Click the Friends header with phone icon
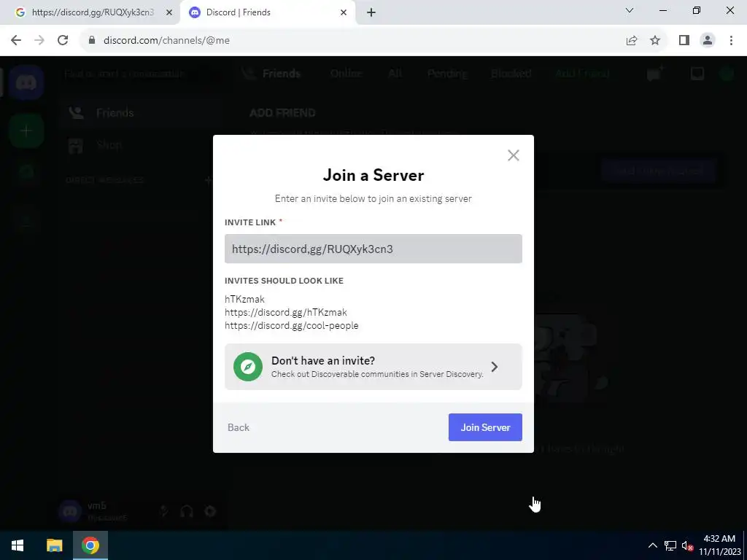 271,74
